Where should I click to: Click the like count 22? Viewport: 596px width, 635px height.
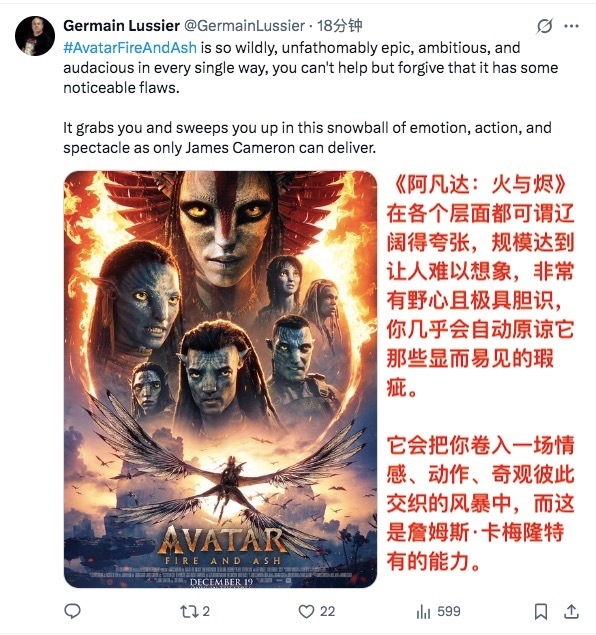tap(328, 612)
